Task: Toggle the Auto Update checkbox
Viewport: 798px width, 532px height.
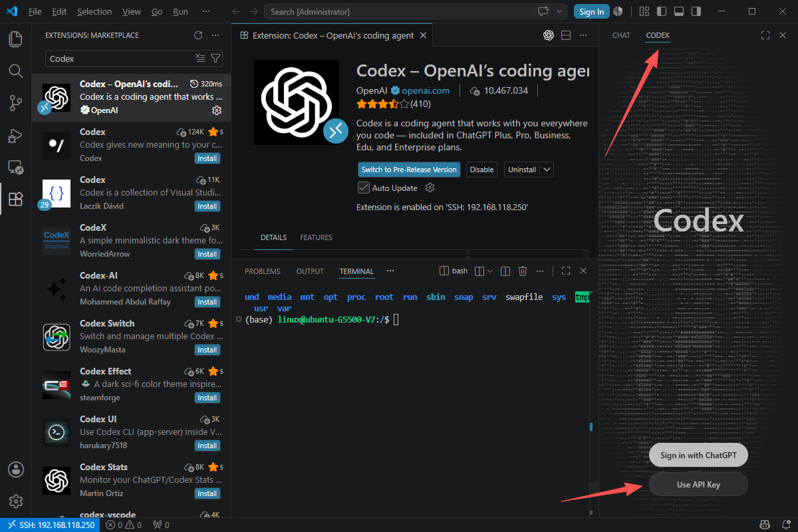Action: tap(364, 188)
